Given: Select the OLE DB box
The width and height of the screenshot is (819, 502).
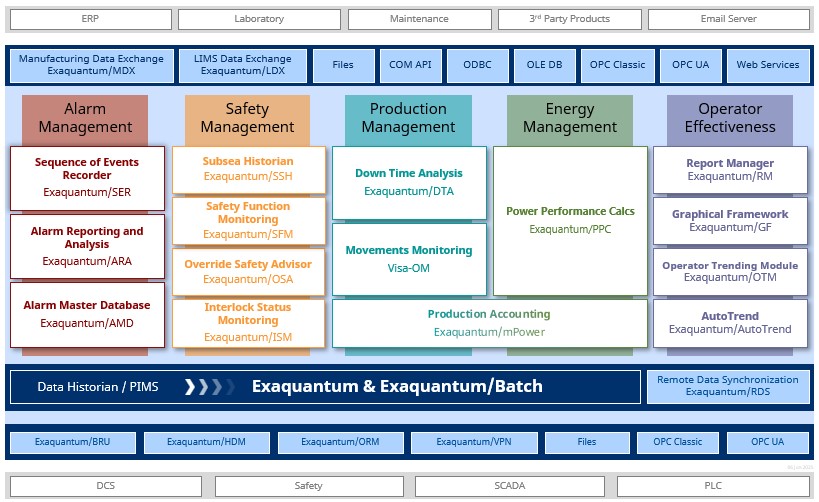Looking at the screenshot, I should [545, 65].
